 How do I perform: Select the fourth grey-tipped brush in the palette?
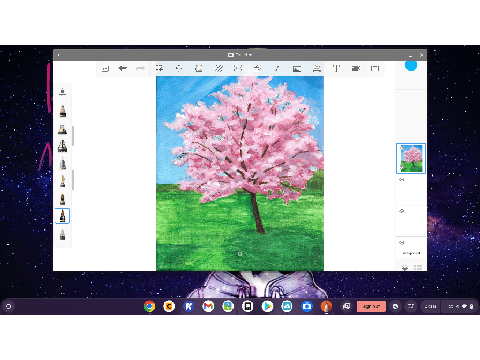pos(62,164)
